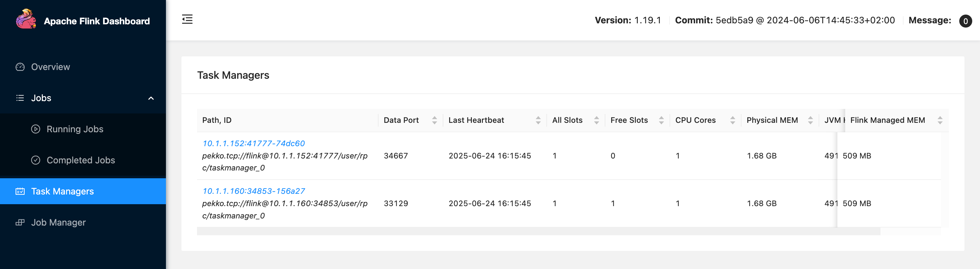
Task: Sort table by Physical MEM
Action: [810, 120]
